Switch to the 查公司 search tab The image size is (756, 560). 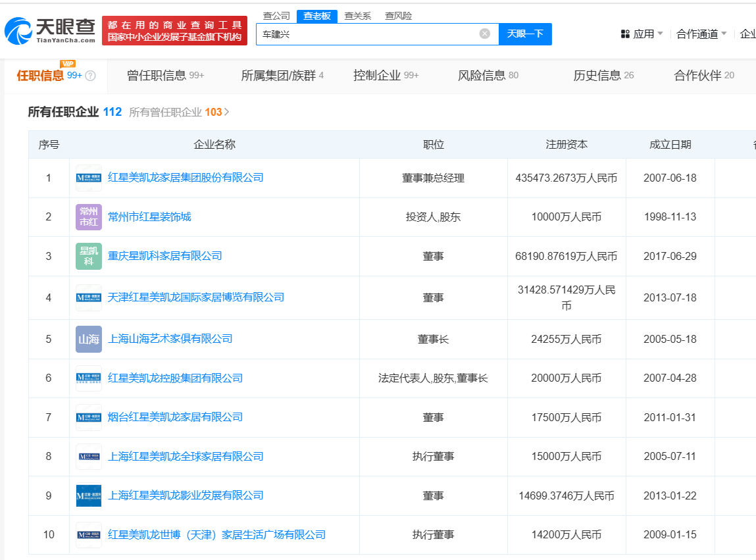[x=276, y=16]
